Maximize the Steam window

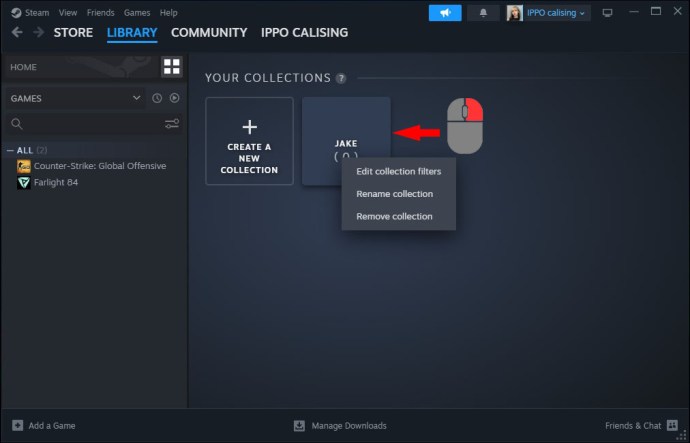pos(656,11)
